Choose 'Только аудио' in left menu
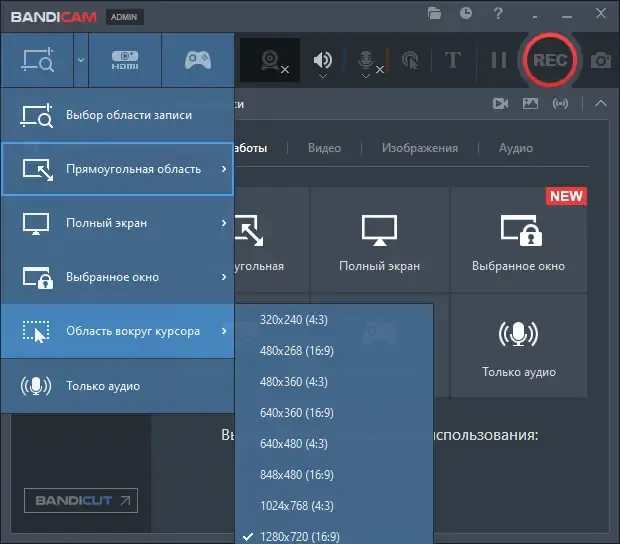 coord(118,386)
